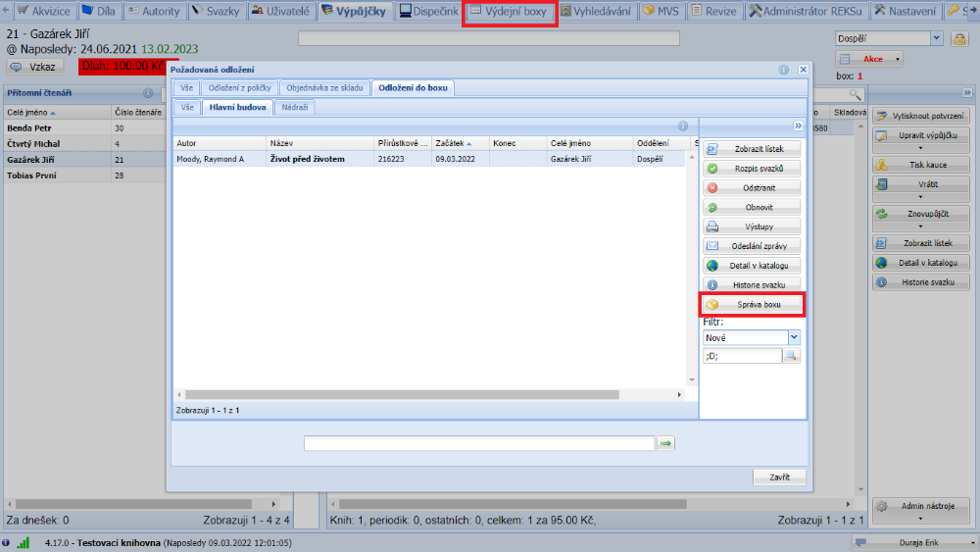Click Výstupy with the printer icon
Image resolution: width=980 pixels, height=552 pixels.
click(x=752, y=226)
